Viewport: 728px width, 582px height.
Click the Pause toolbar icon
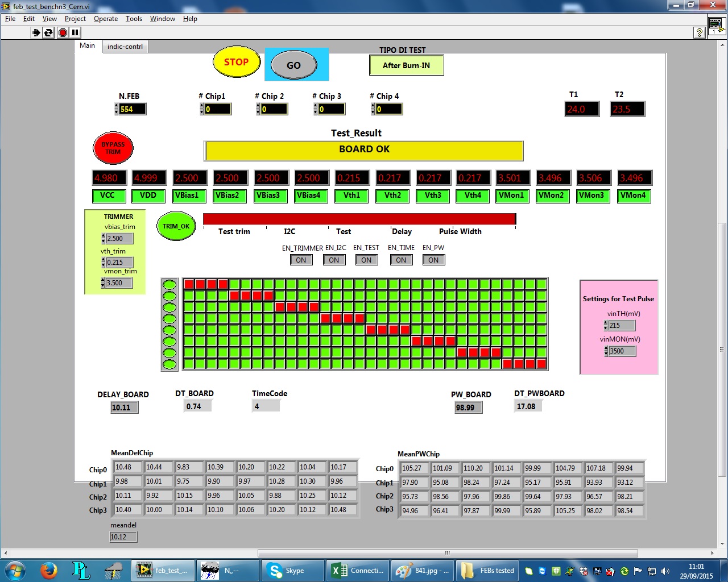tap(75, 32)
